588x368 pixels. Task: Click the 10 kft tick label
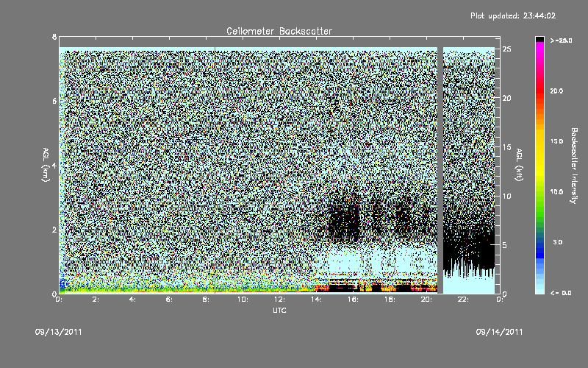(506, 196)
